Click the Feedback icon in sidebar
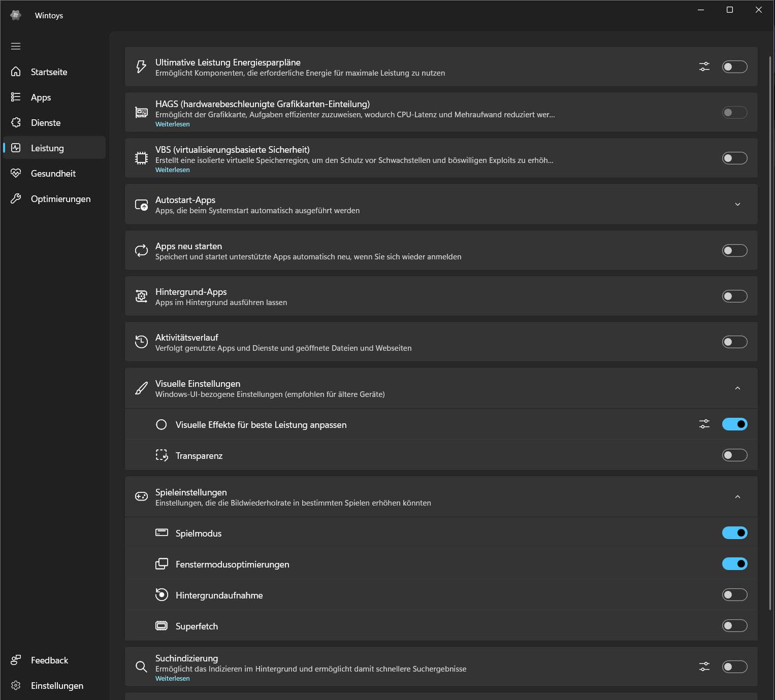 [x=16, y=660]
